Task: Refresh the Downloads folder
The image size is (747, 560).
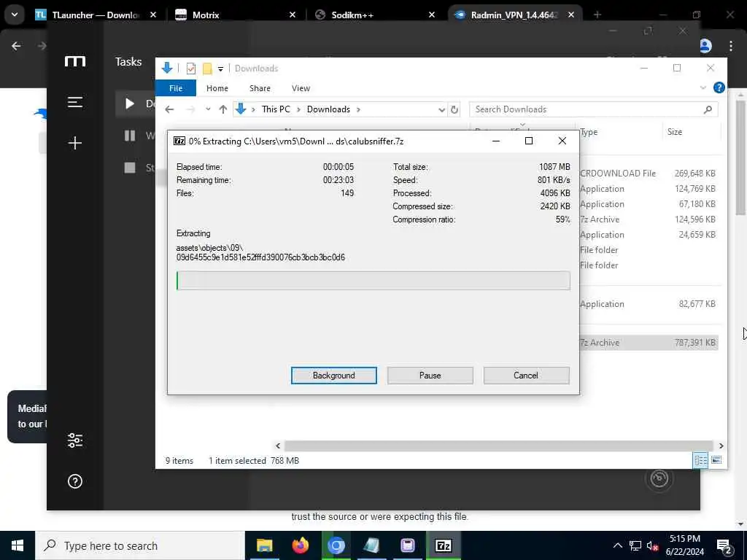Action: 454,109
